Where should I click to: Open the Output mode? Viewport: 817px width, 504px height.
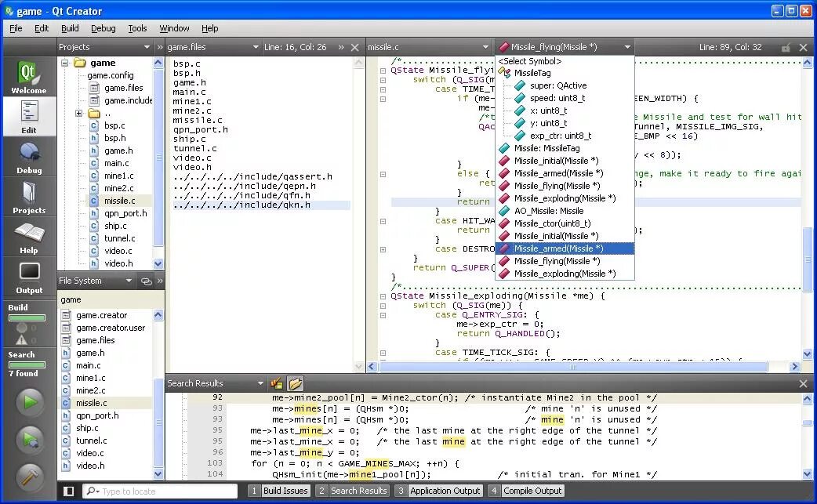[29, 277]
